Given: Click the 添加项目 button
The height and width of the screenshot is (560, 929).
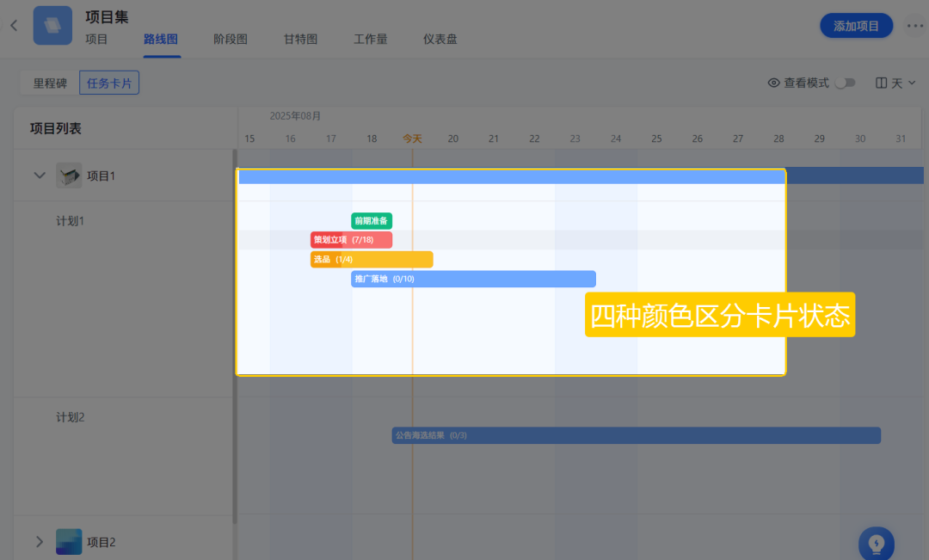Looking at the screenshot, I should coord(856,26).
